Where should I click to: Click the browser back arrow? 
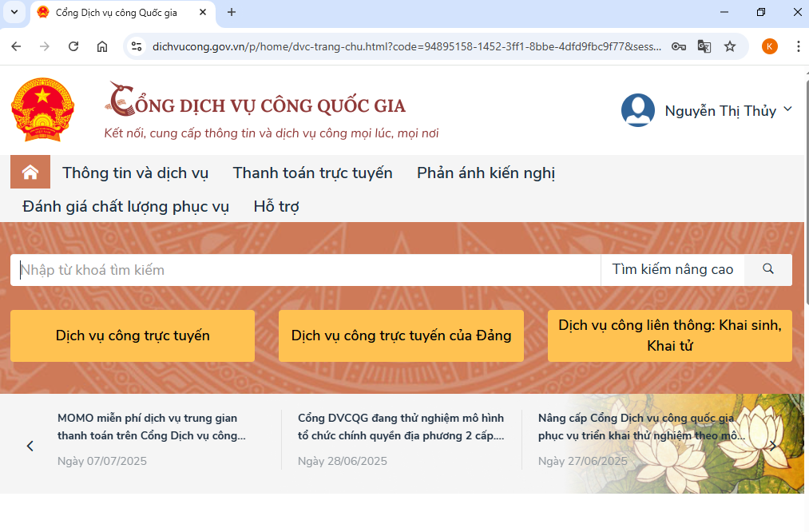coord(16,46)
